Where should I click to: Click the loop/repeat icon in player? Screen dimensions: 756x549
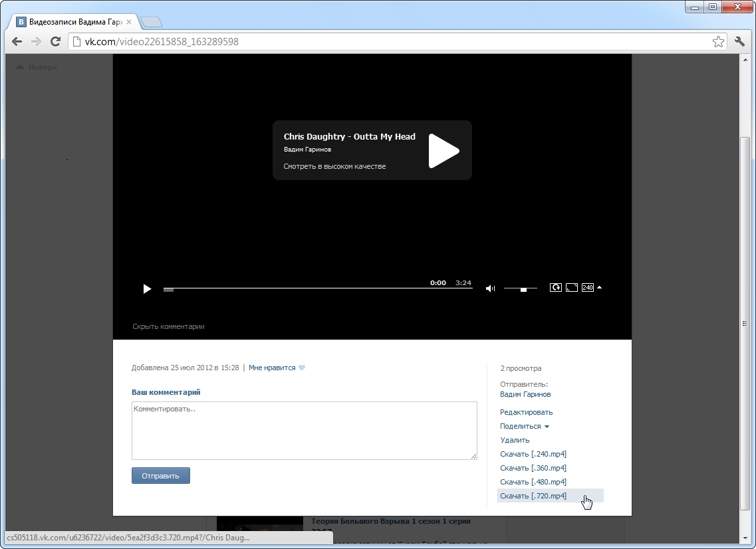pyautogui.click(x=555, y=287)
